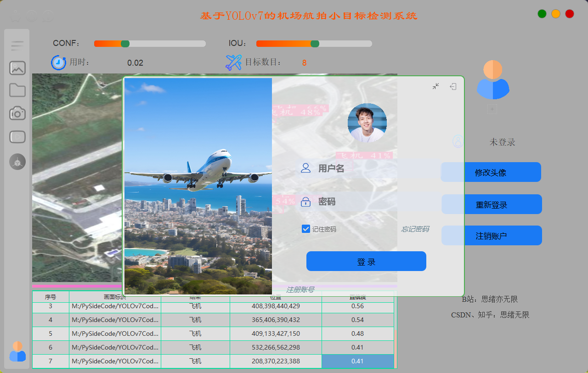Click the 注销账户 button
The width and height of the screenshot is (588, 373).
click(x=491, y=236)
